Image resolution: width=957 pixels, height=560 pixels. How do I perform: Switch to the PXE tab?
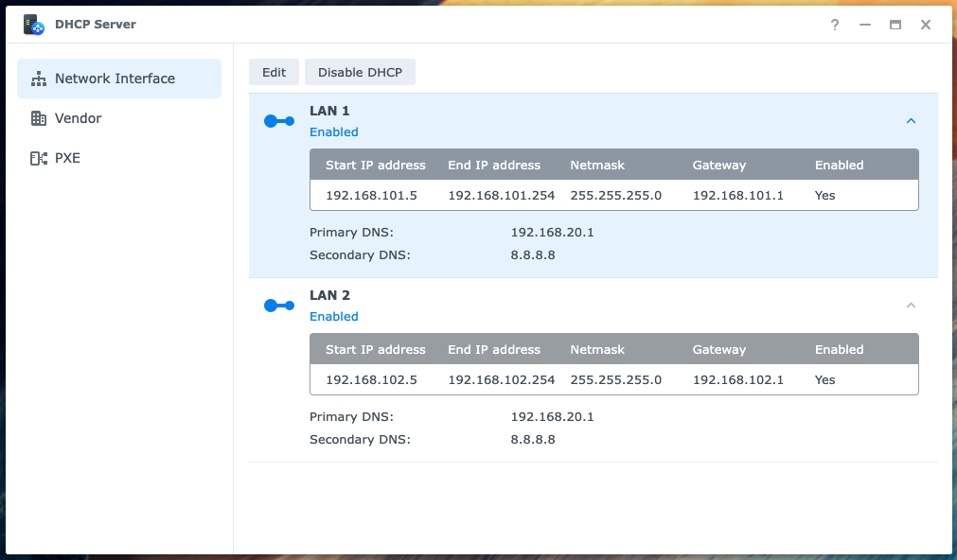click(66, 158)
